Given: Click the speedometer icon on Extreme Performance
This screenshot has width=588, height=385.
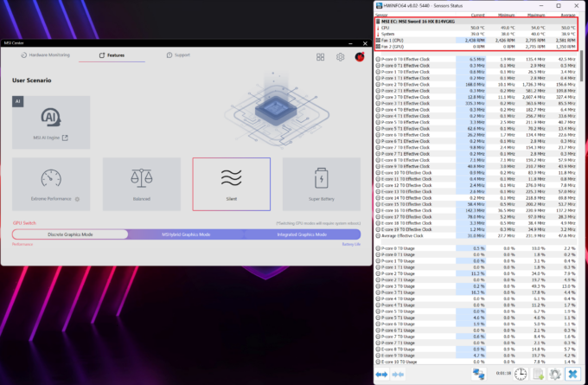Looking at the screenshot, I should tap(51, 178).
